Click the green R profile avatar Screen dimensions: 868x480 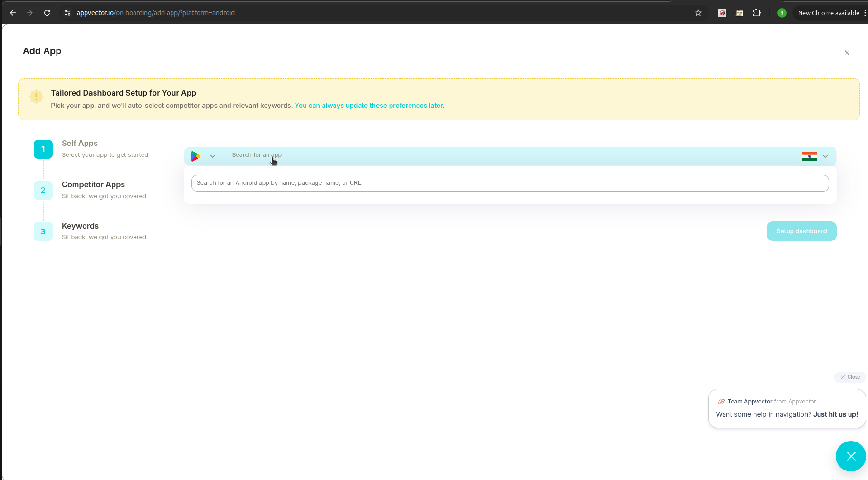tap(782, 13)
